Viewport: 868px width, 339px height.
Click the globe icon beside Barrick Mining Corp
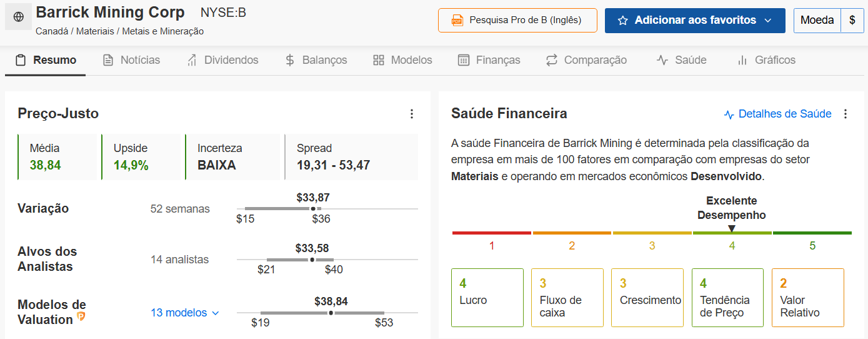point(18,18)
